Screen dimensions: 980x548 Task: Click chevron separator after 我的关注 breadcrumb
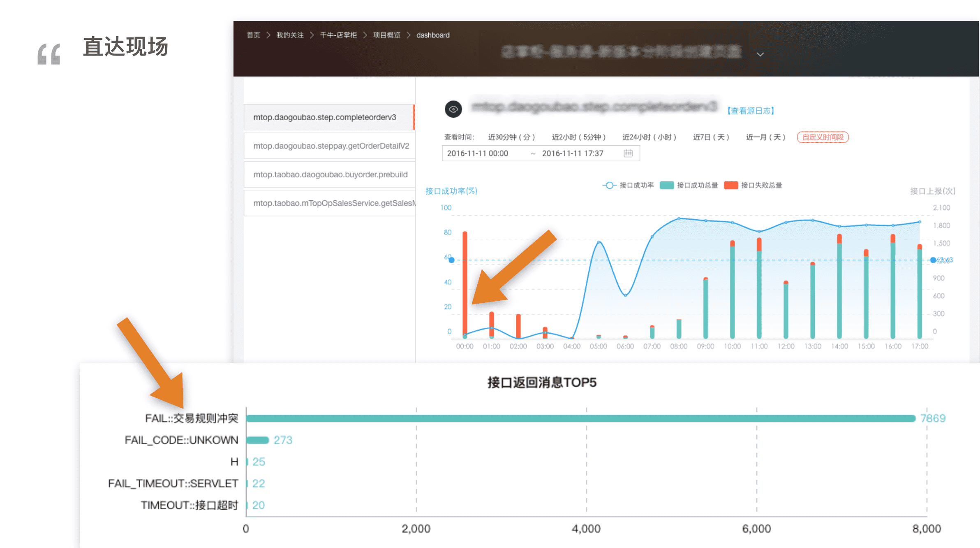312,35
